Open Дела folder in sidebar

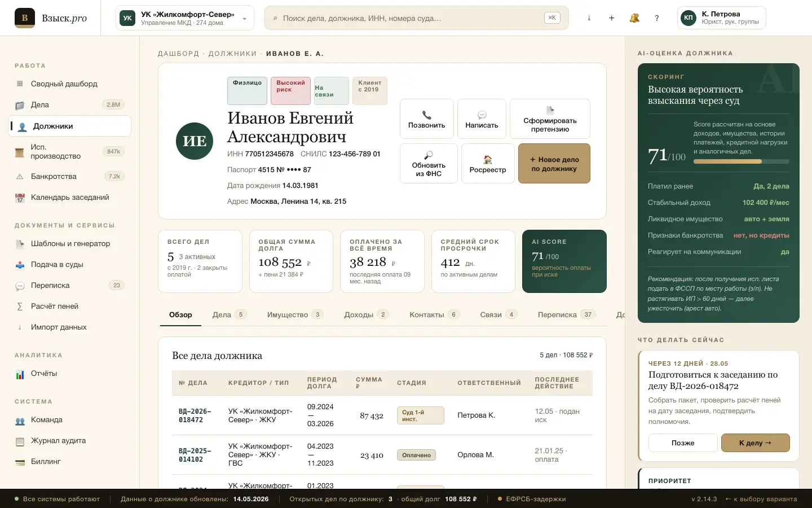70,104
